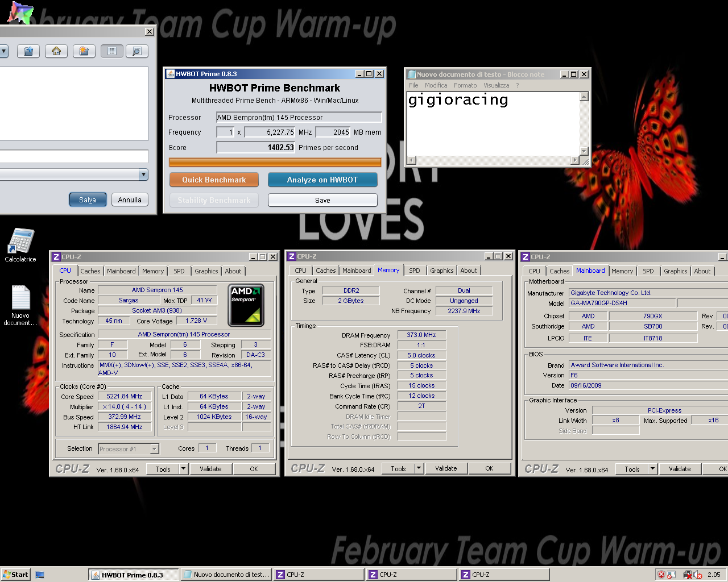Click Validate in the first CPU-Z window
This screenshot has width=728, height=582.
click(210, 469)
